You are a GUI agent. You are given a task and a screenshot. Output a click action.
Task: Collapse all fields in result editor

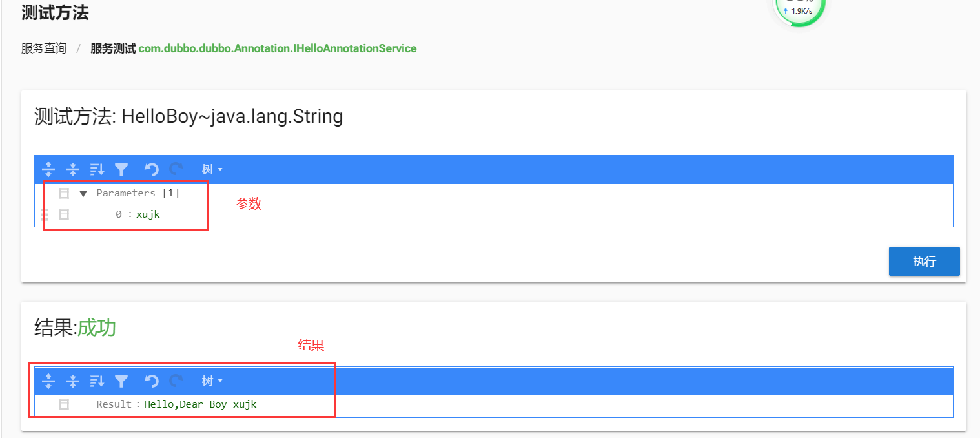point(73,381)
